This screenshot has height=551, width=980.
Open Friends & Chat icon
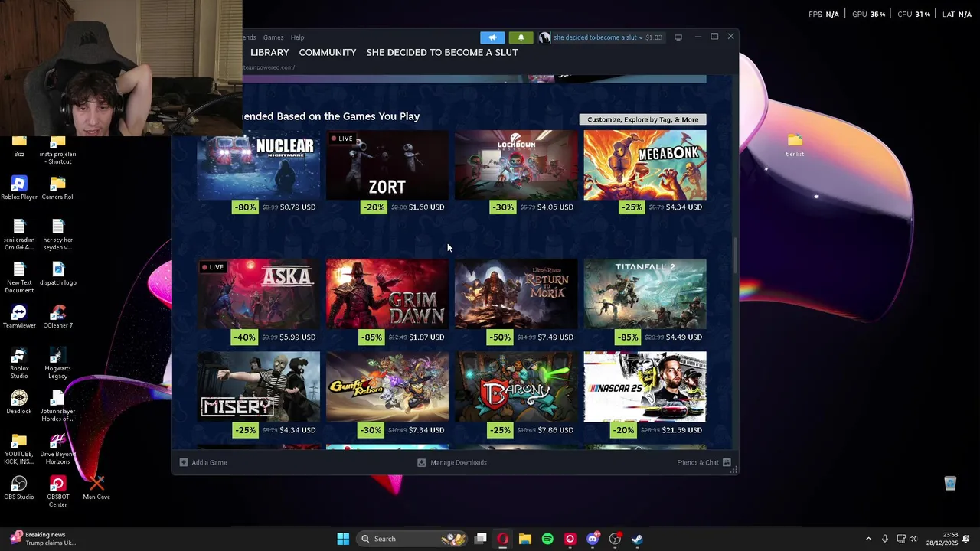coord(727,462)
